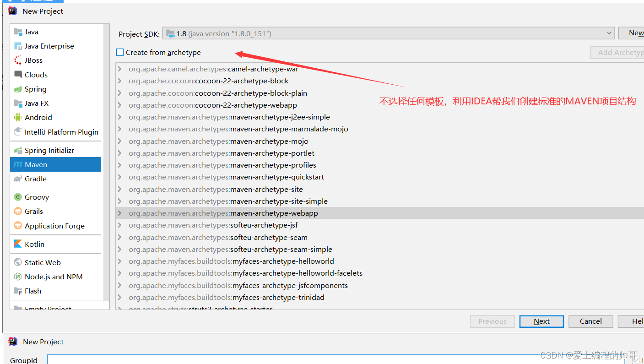The height and width of the screenshot is (364, 644).
Task: Click the Java project type icon
Action: 18,32
